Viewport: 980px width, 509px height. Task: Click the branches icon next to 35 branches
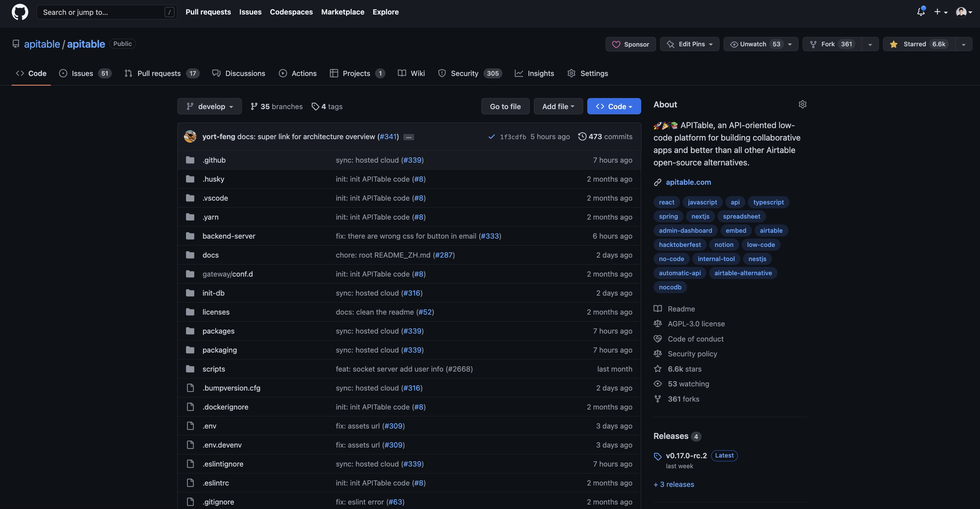click(254, 107)
